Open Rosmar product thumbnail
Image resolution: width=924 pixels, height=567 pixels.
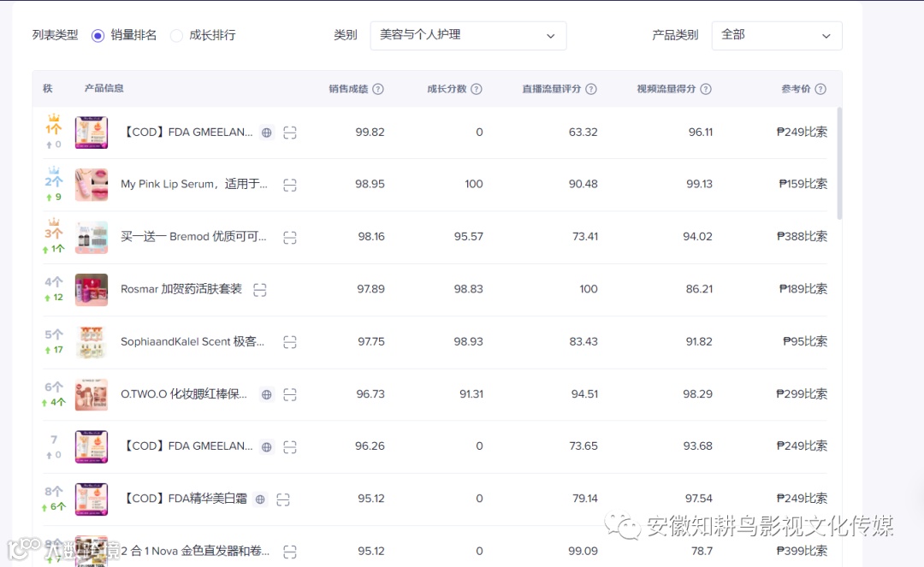pyautogui.click(x=92, y=290)
